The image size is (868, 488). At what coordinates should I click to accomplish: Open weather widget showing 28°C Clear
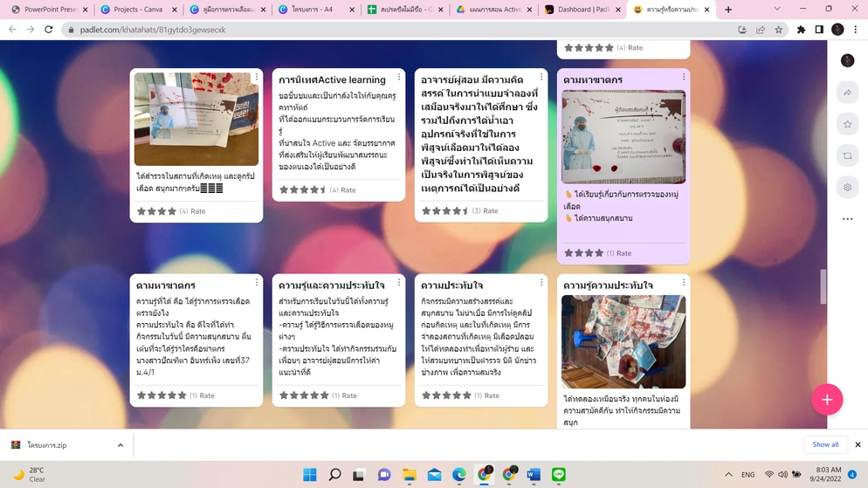(x=31, y=475)
